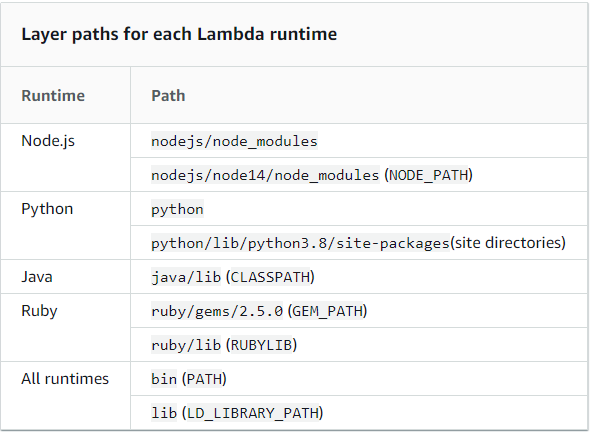This screenshot has height=434, width=592.
Task: Click the bin path code
Action: pos(164,379)
